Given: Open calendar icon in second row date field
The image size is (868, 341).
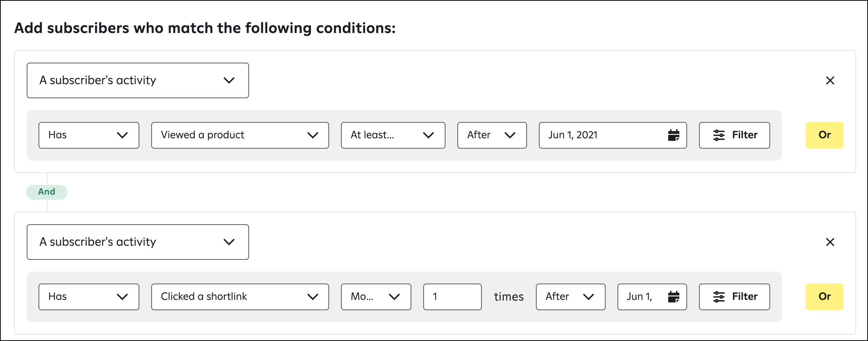Looking at the screenshot, I should 673,297.
